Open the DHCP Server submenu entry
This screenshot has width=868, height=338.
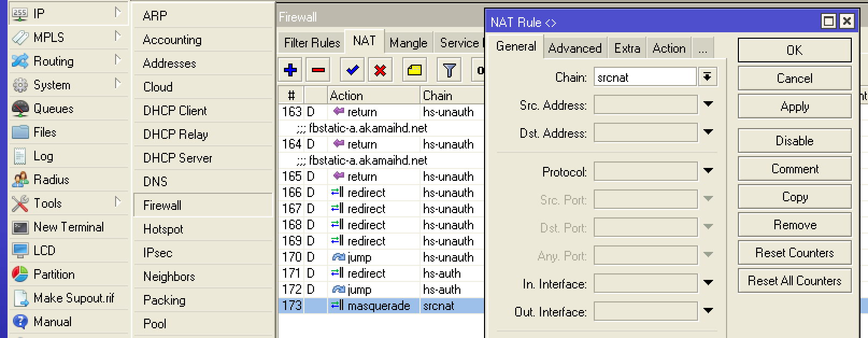tap(203, 158)
